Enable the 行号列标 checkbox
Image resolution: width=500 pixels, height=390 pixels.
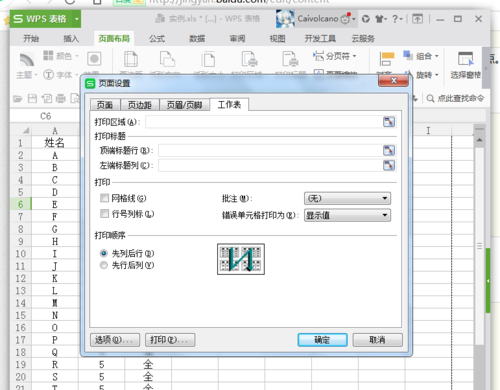[104, 213]
